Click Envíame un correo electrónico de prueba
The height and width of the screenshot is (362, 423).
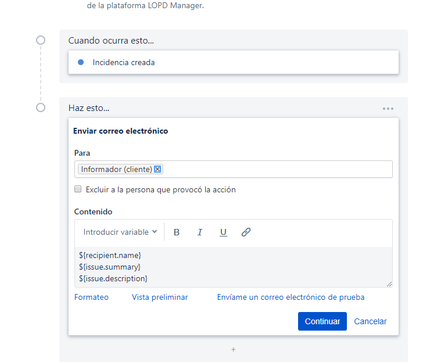pyautogui.click(x=291, y=297)
